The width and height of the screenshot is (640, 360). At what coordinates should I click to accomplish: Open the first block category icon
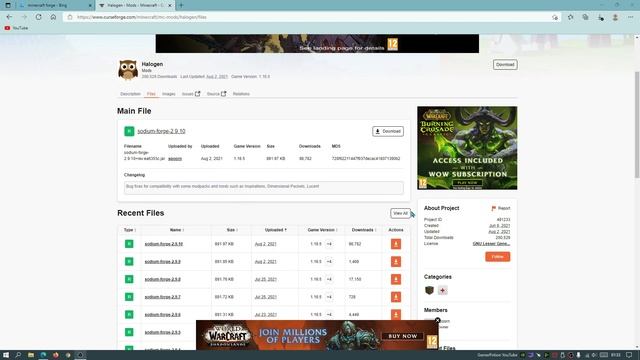[429, 290]
